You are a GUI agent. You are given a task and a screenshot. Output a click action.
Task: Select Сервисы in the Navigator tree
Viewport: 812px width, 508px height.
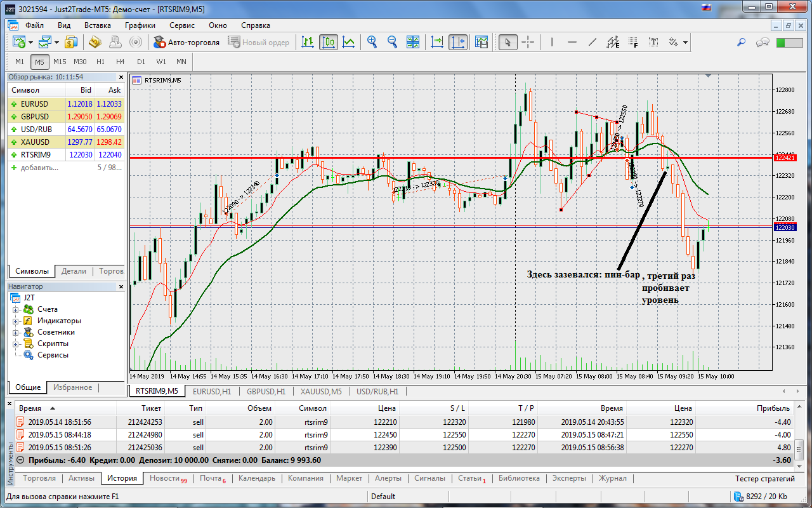point(53,355)
